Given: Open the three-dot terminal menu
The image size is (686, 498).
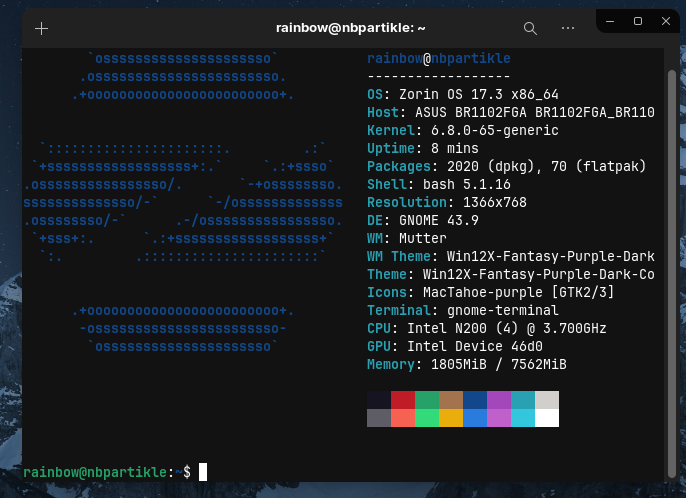Looking at the screenshot, I should [x=566, y=29].
